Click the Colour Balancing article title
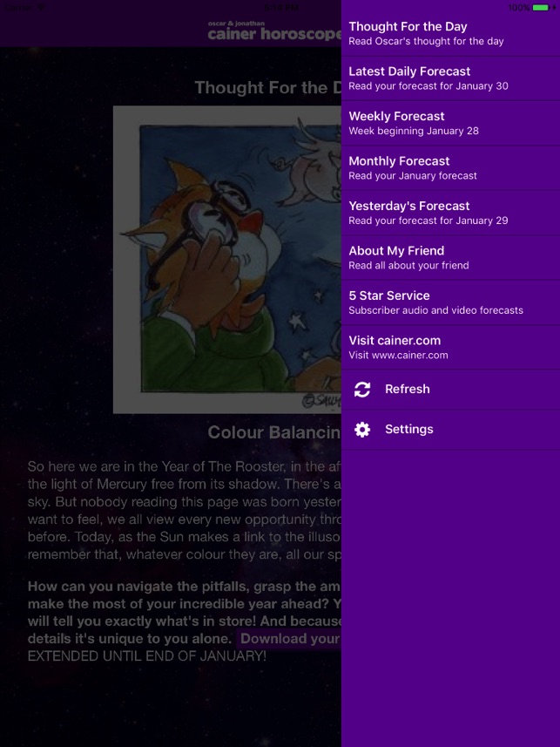560x747 pixels. click(x=274, y=432)
